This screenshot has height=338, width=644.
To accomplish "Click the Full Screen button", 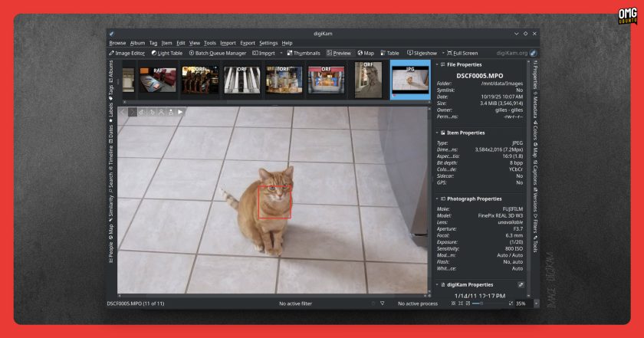I will tap(462, 53).
